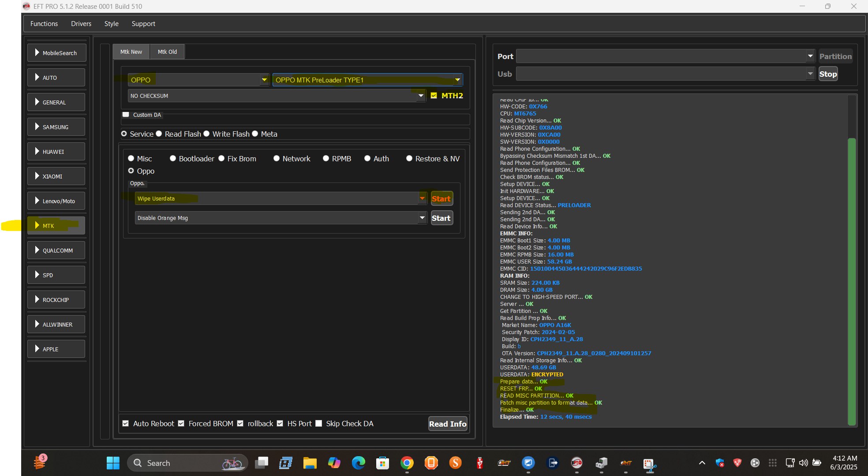Toggle the Forced BROM checkbox
This screenshot has width=868, height=476.
pyautogui.click(x=181, y=424)
